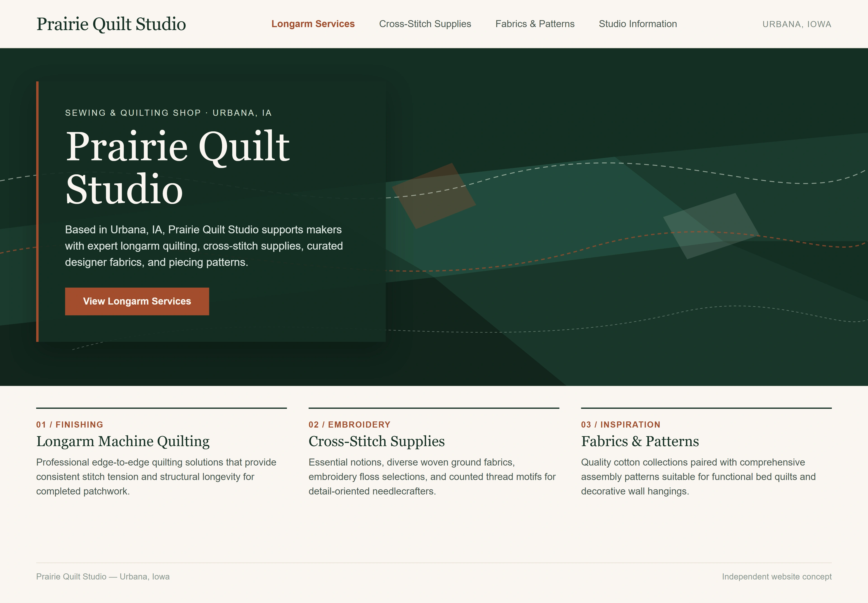
Task: Click the '01 / FINISHING' label
Action: click(x=69, y=424)
